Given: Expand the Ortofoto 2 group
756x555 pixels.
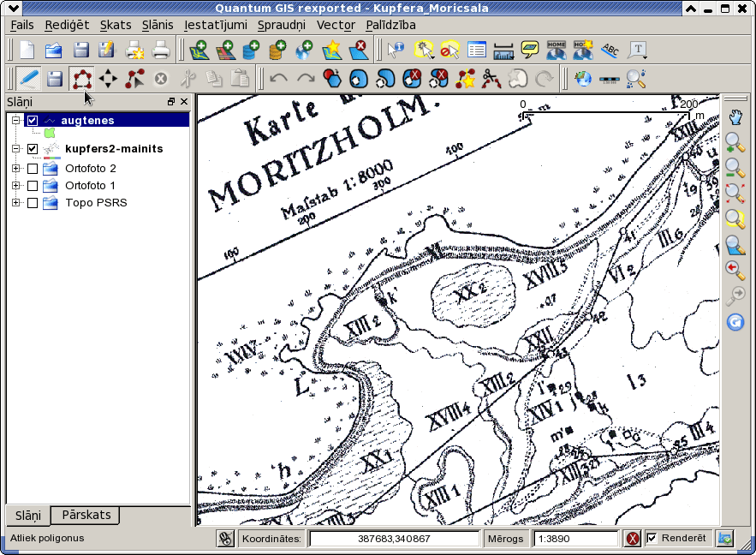Looking at the screenshot, I should [16, 169].
